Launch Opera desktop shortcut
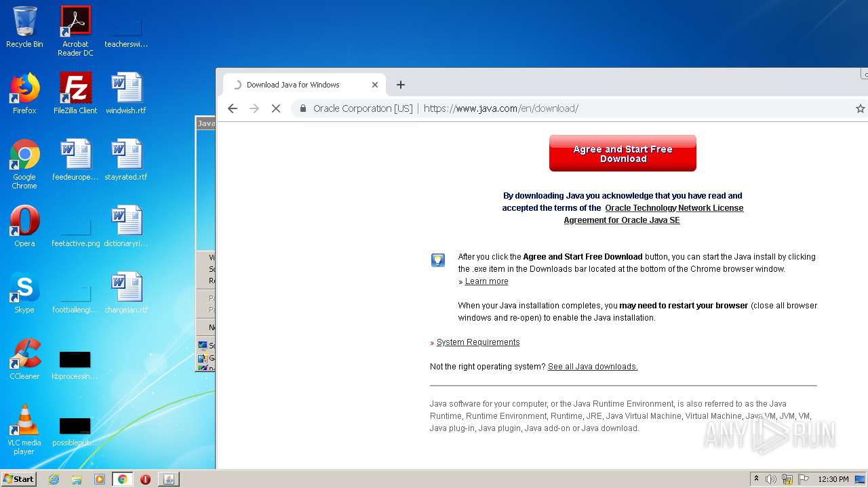Viewport: 868px width, 488px height. pyautogui.click(x=24, y=226)
